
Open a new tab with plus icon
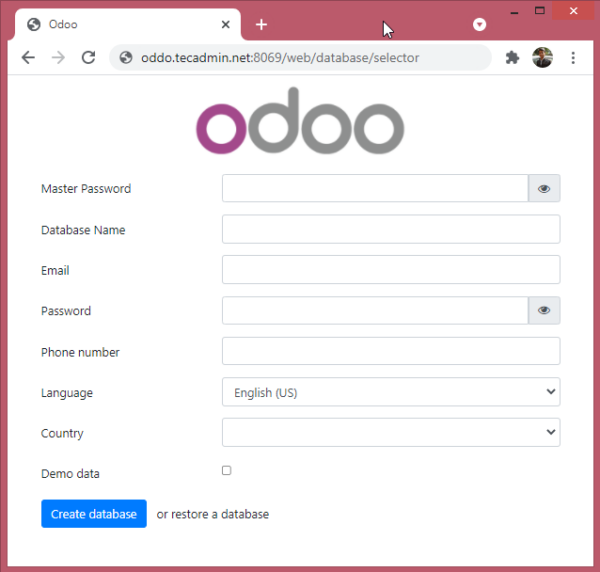261,24
